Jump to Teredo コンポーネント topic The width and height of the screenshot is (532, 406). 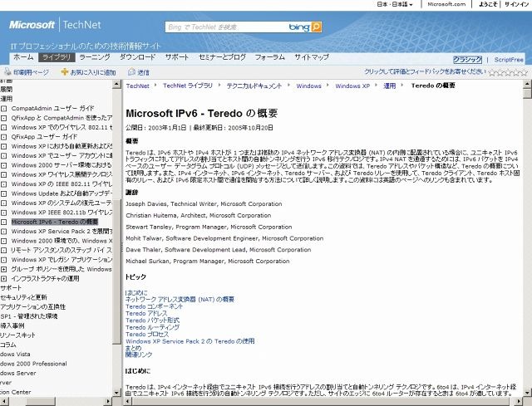154,306
